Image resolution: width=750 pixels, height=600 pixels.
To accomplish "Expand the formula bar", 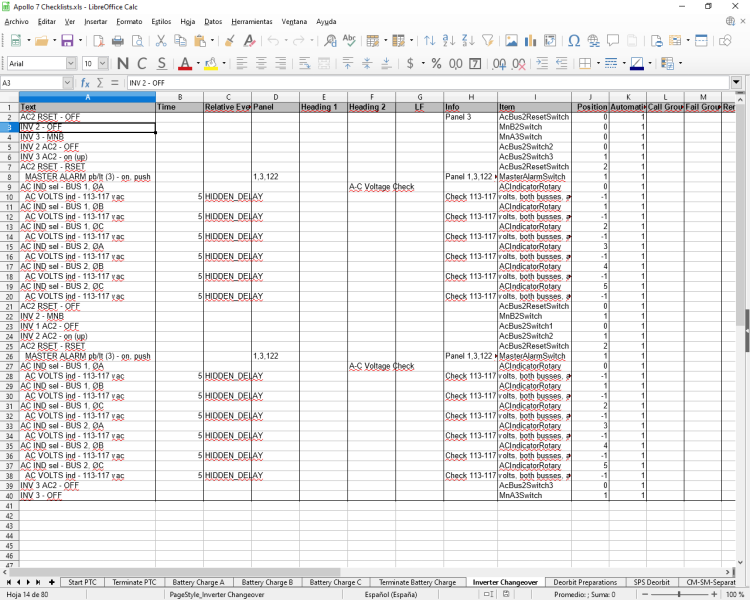I will coord(736,83).
